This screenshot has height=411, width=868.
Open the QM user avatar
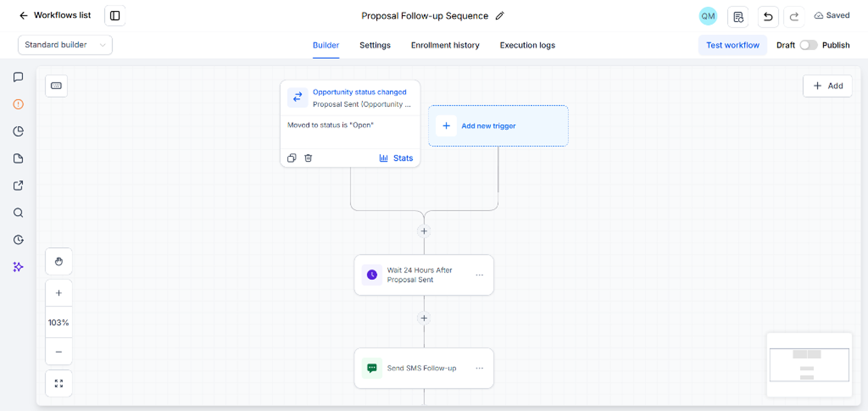click(x=708, y=16)
